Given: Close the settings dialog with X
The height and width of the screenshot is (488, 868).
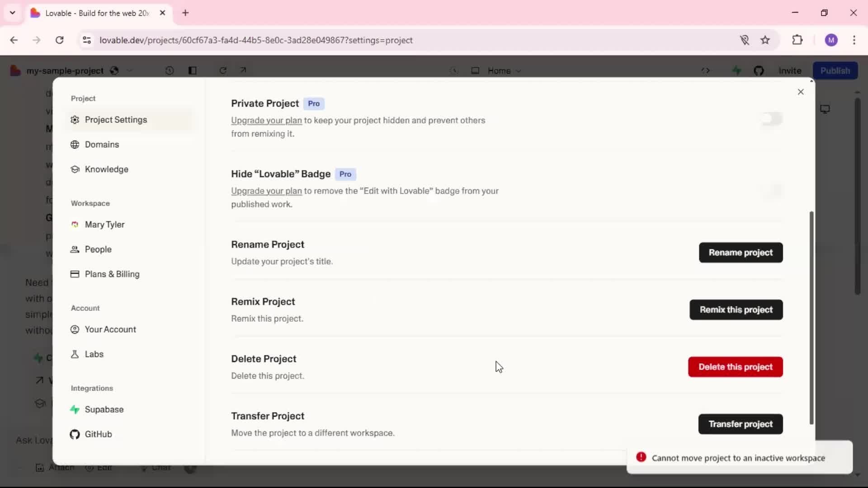Looking at the screenshot, I should tap(801, 92).
